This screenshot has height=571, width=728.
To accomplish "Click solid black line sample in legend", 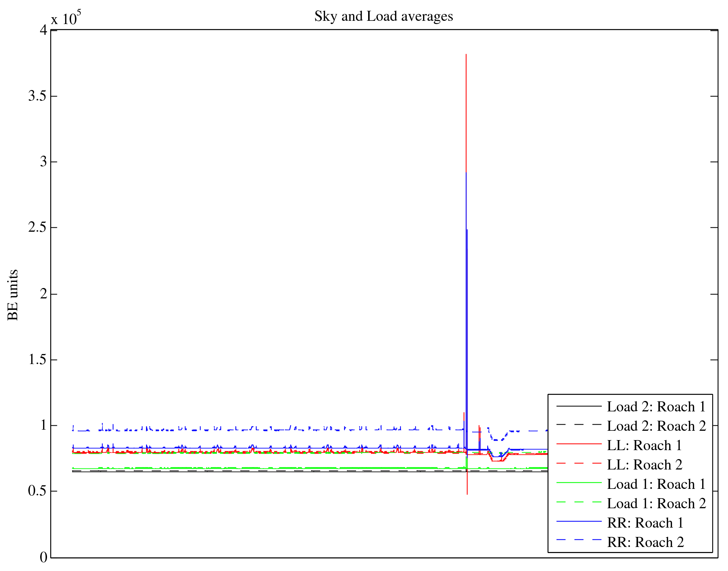I will pos(579,406).
